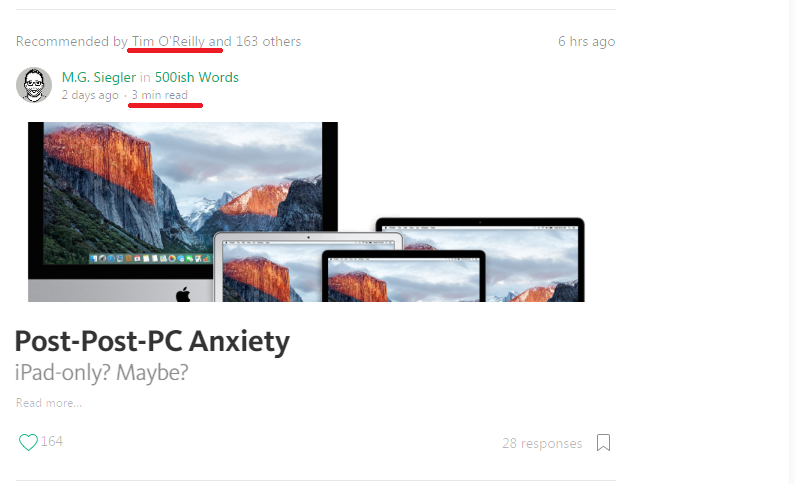This screenshot has width=795, height=484.
Task: Click the iPad display in the hero image
Action: pos(403,278)
